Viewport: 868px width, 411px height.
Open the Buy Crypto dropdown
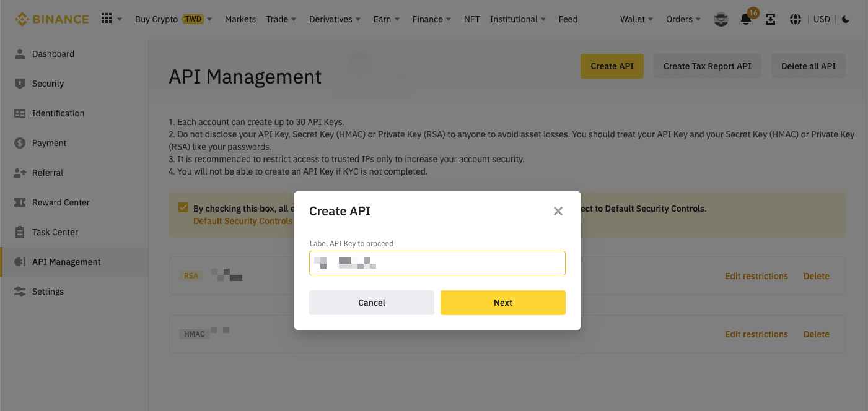[173, 19]
